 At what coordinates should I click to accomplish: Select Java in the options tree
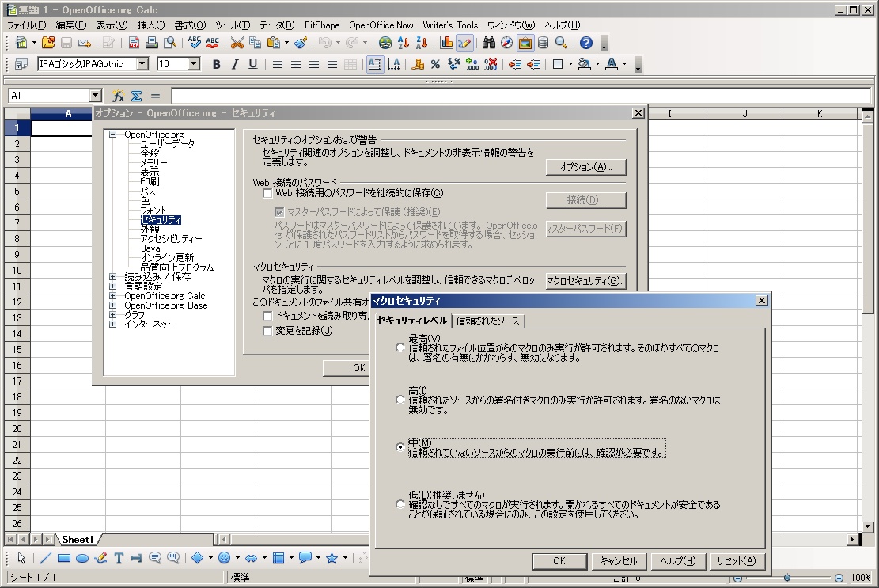click(150, 248)
